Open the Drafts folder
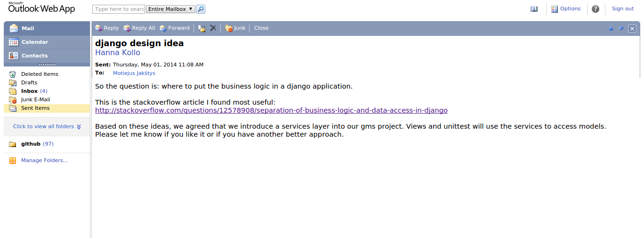 pos(29,82)
